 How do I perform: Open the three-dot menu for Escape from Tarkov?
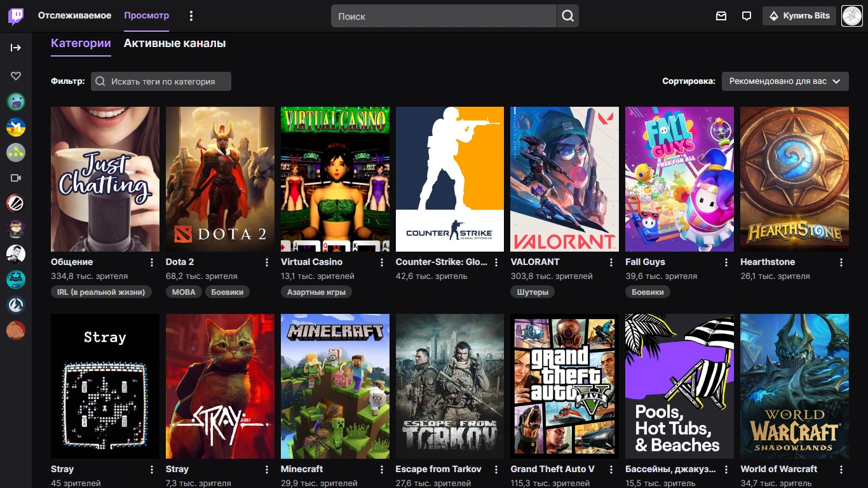click(x=496, y=470)
